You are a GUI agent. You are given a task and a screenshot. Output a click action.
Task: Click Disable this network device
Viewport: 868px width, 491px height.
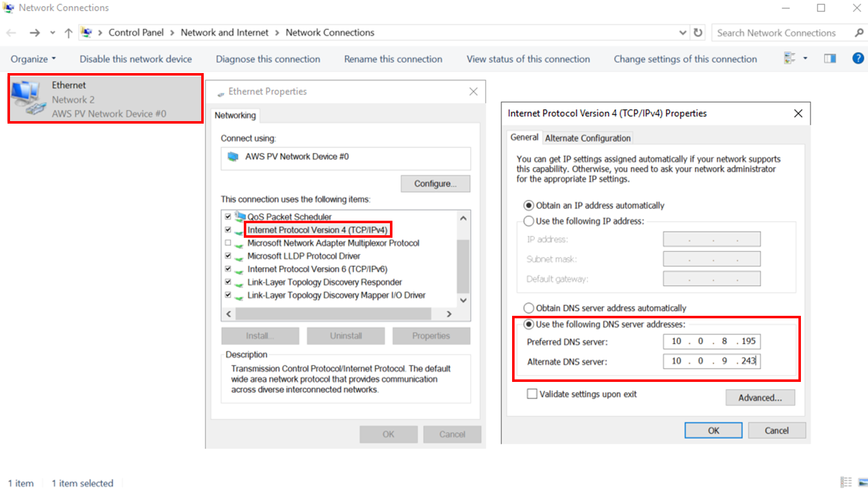(136, 59)
